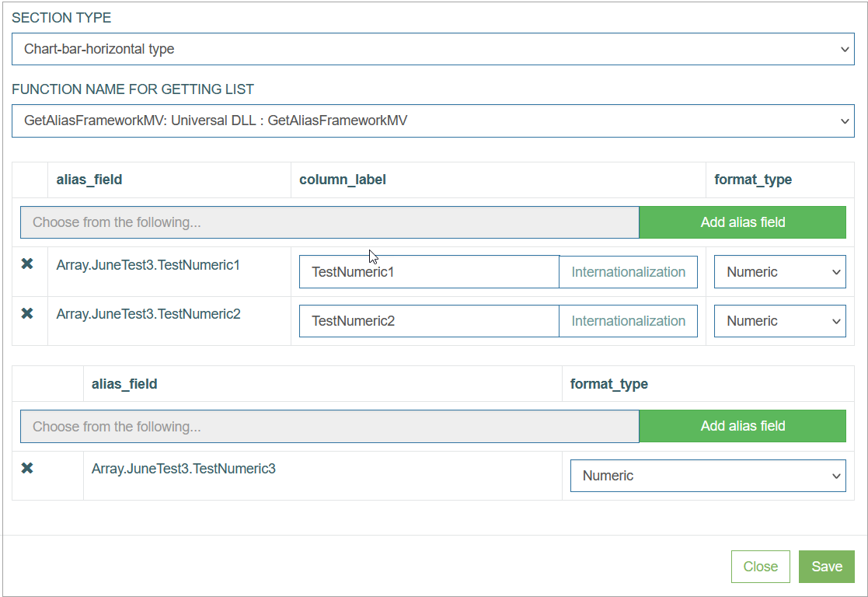This screenshot has width=868, height=597.
Task: Click the upper Add alias field button
Action: (743, 222)
